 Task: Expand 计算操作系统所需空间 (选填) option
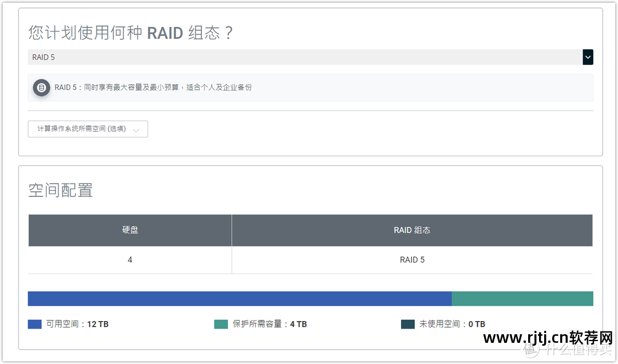[88, 129]
